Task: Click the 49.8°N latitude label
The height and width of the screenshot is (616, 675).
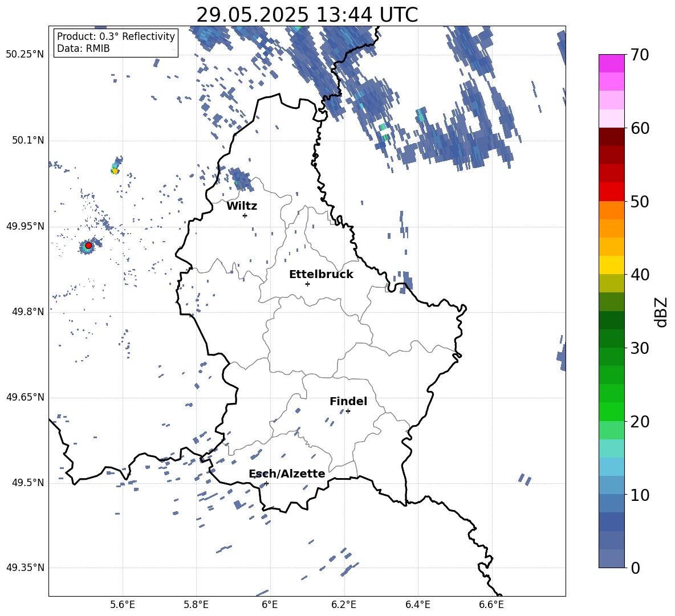Action: [x=27, y=312]
